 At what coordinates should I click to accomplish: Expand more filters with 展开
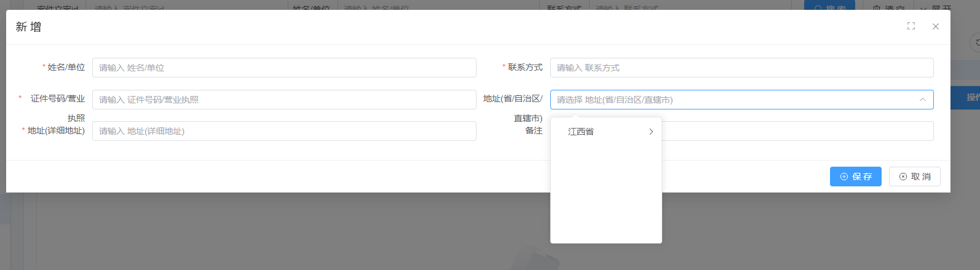[x=935, y=6]
